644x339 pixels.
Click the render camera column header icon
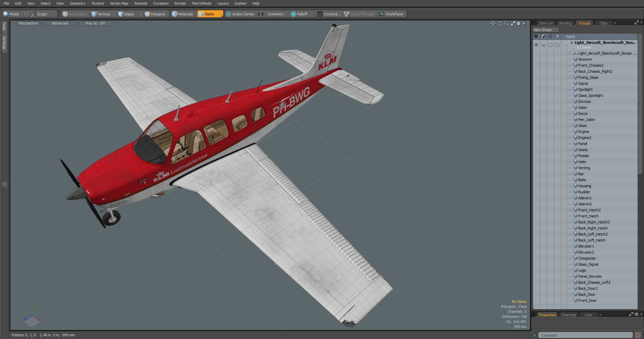[x=543, y=37]
